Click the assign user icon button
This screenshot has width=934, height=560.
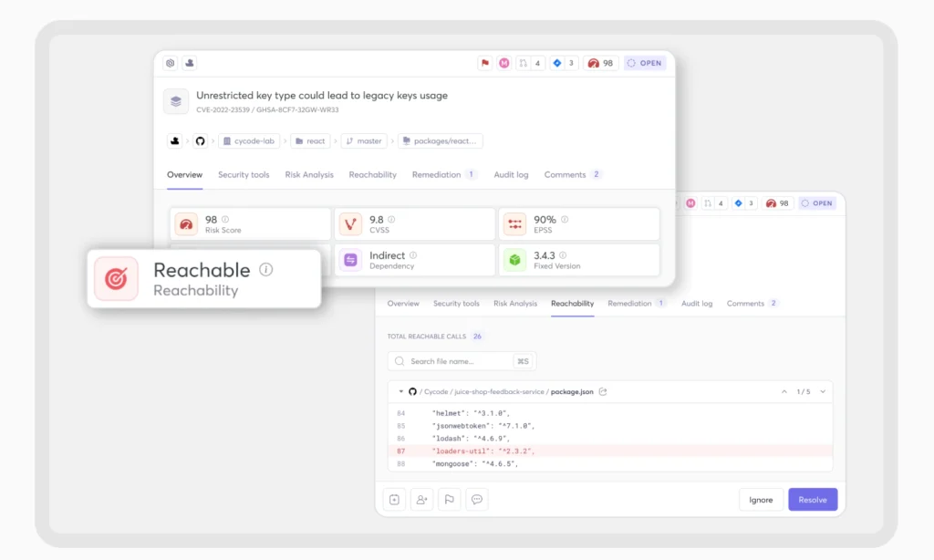click(x=421, y=500)
